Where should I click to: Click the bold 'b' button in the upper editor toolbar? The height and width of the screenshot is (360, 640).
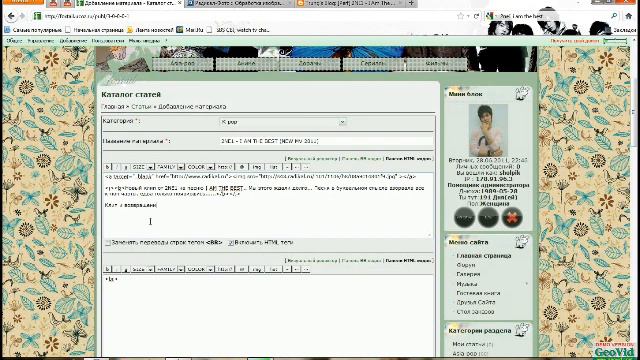[108, 167]
